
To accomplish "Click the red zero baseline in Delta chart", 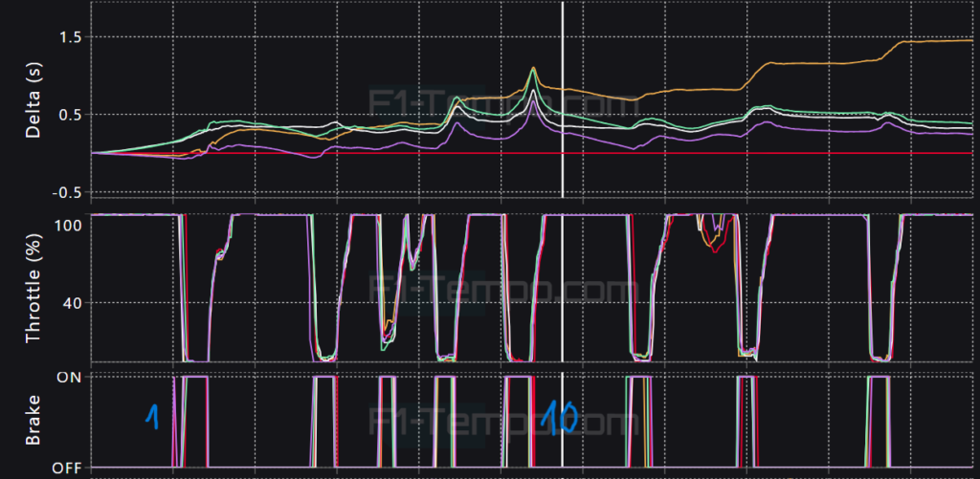I will pos(766,153).
